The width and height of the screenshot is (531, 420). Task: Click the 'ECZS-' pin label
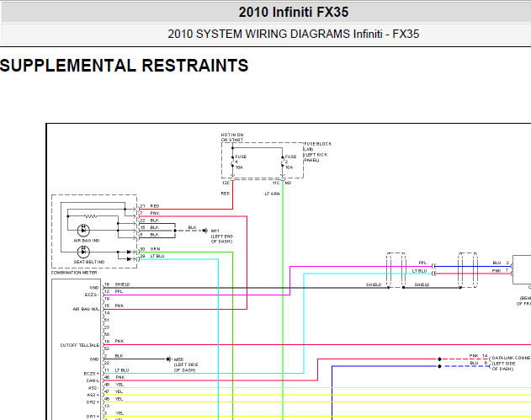point(92,295)
